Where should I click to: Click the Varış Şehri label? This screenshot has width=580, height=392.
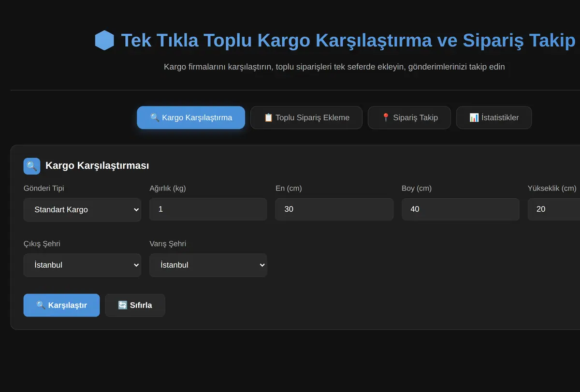(x=168, y=244)
